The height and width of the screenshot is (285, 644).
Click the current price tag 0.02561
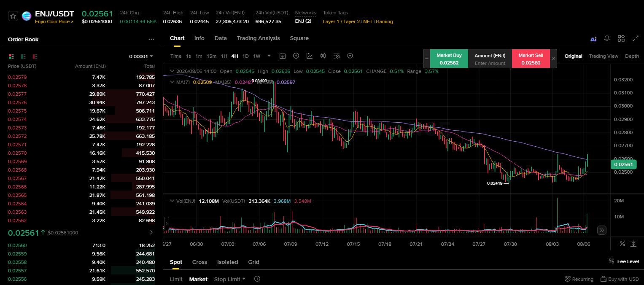click(x=623, y=164)
